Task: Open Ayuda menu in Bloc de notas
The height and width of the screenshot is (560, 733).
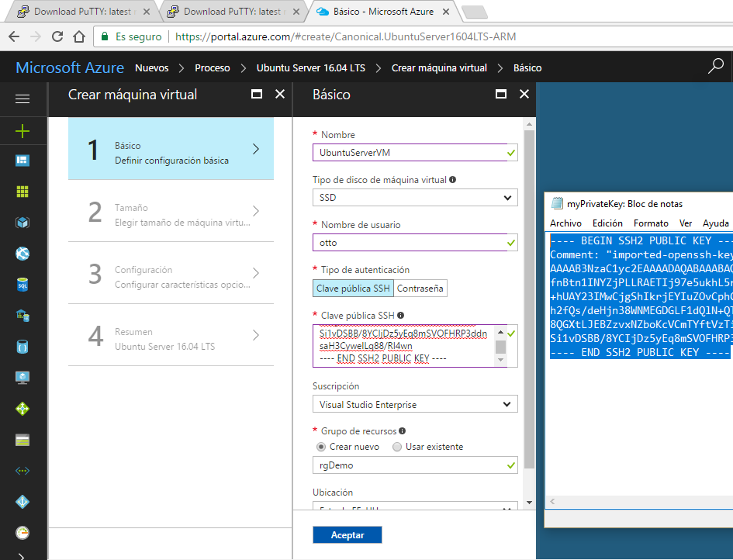Action: point(716,223)
